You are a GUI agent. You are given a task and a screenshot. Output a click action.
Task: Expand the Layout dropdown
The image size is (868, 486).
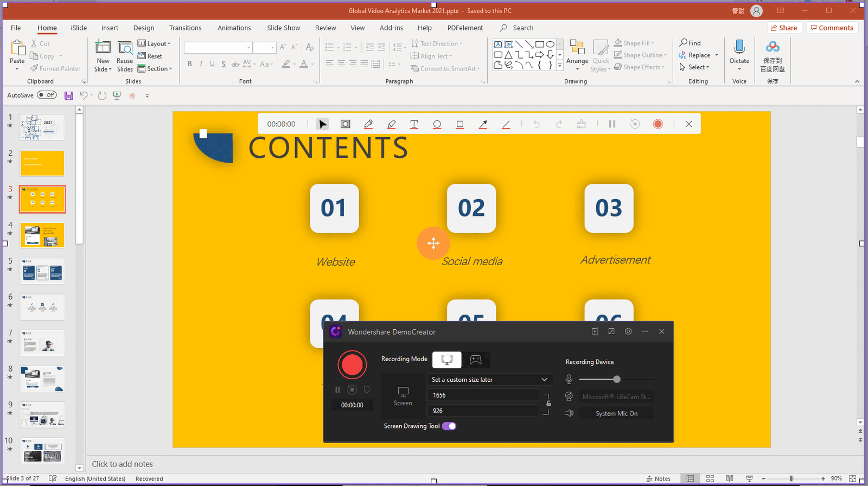(154, 43)
